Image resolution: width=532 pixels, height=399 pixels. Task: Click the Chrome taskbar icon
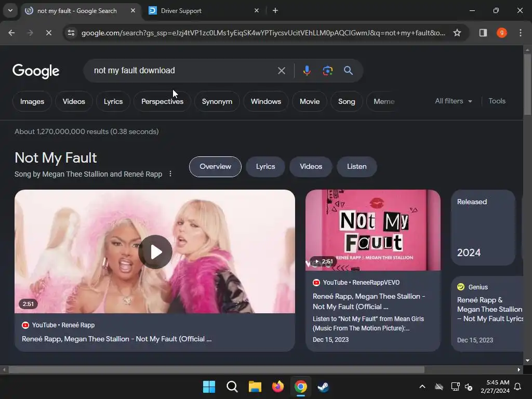[x=301, y=387]
